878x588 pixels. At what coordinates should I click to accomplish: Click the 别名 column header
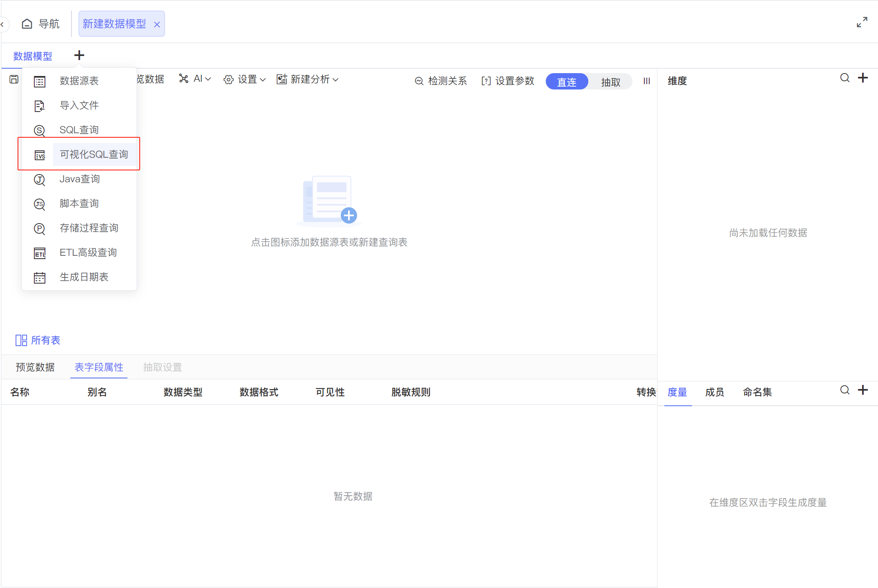[x=97, y=392]
